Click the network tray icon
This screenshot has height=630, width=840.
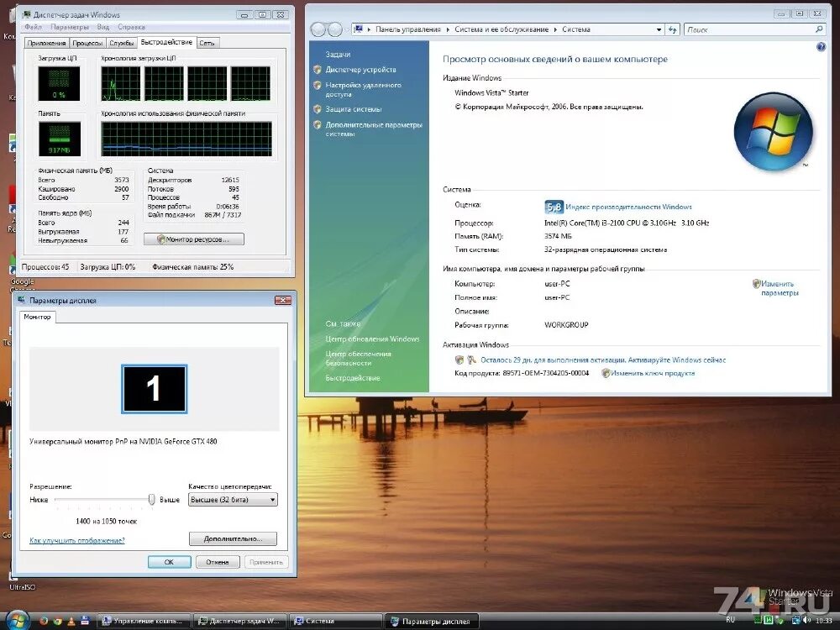pyautogui.click(x=796, y=621)
